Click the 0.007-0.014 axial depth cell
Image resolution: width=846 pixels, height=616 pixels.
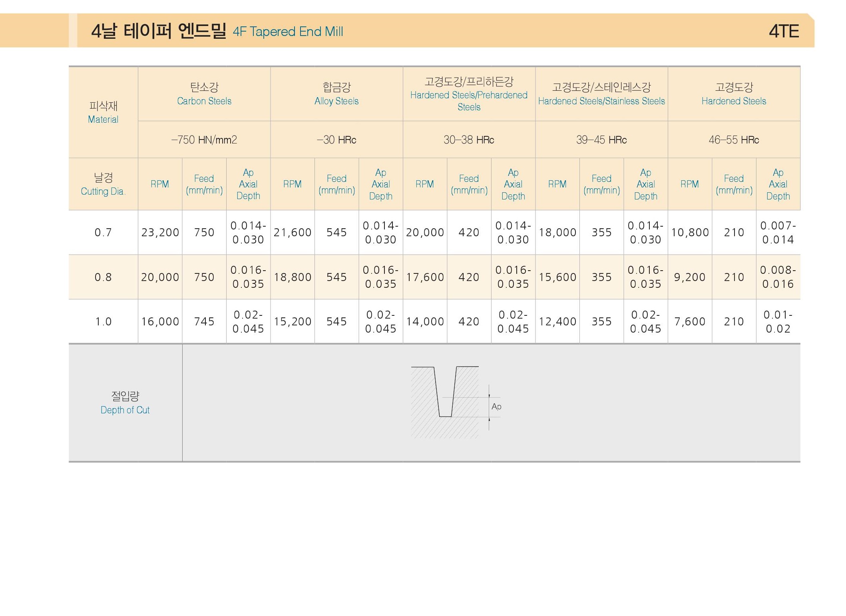778,232
